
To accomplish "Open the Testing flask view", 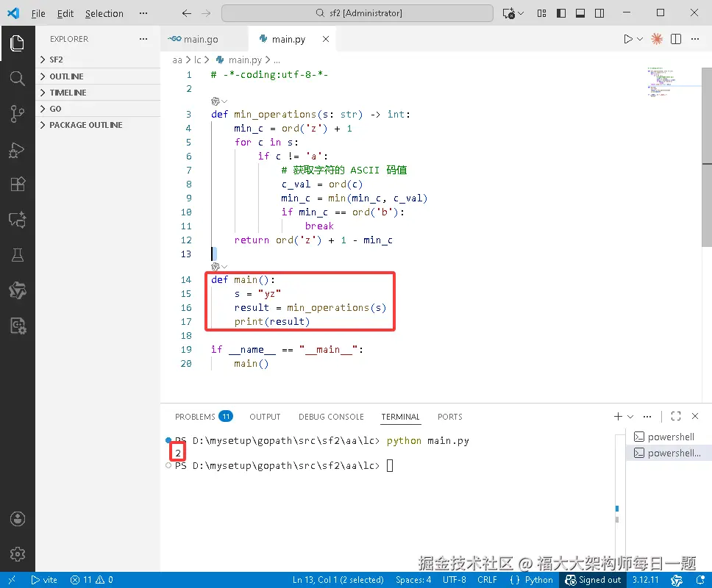I will coord(17,255).
